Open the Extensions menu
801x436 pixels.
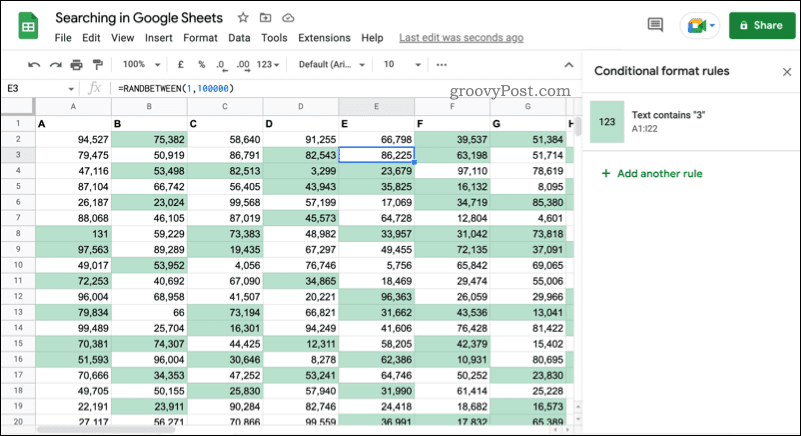pos(324,38)
